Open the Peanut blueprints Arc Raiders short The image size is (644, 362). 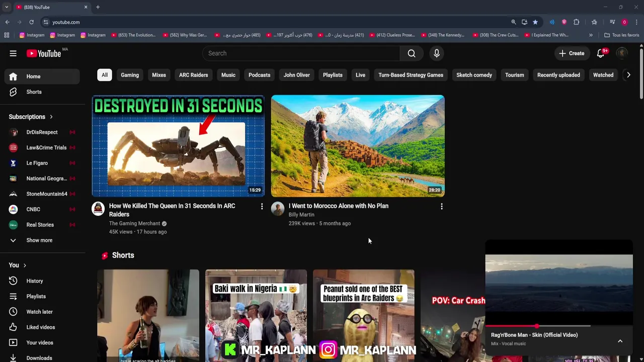pyautogui.click(x=364, y=316)
